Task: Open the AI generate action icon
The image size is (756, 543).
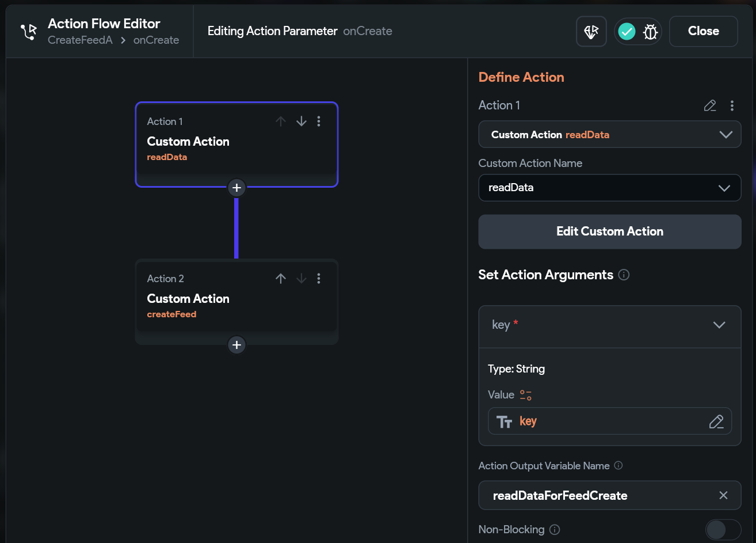Action: point(591,32)
